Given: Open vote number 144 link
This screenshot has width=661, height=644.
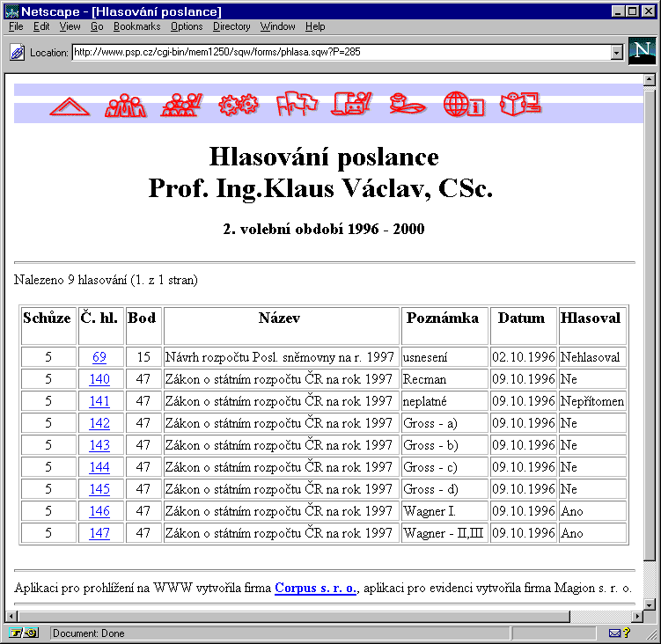Looking at the screenshot, I should click(99, 467).
